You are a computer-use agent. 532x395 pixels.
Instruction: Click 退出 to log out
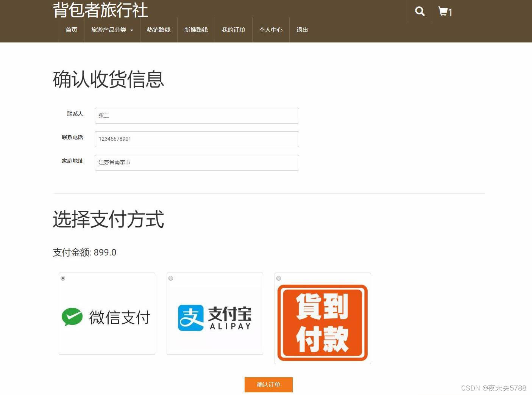[302, 30]
